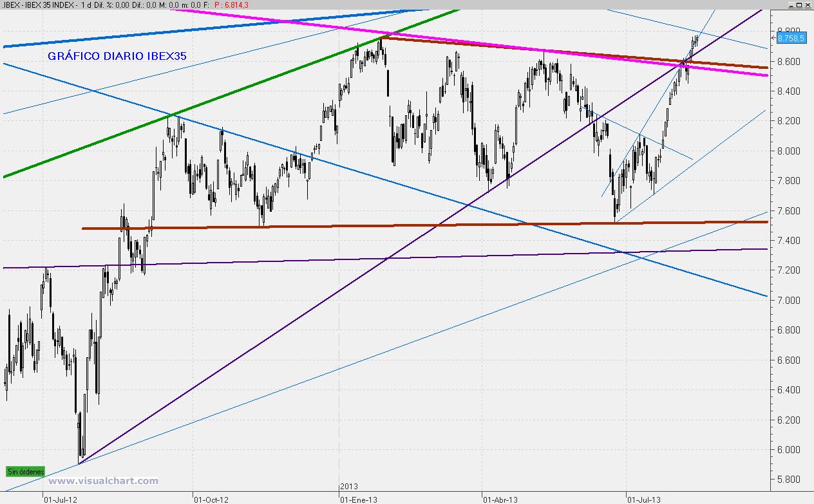Click the 8.000 level on price axis

tap(788, 151)
